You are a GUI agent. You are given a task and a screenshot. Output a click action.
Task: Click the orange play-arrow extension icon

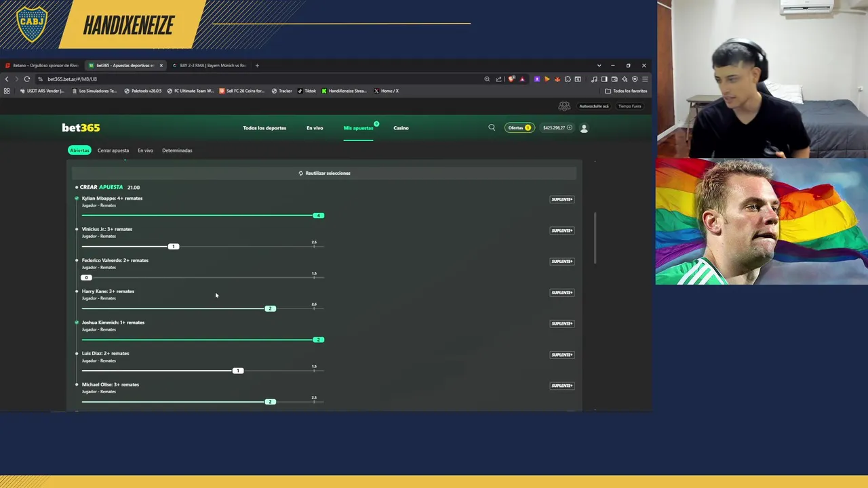(x=547, y=79)
